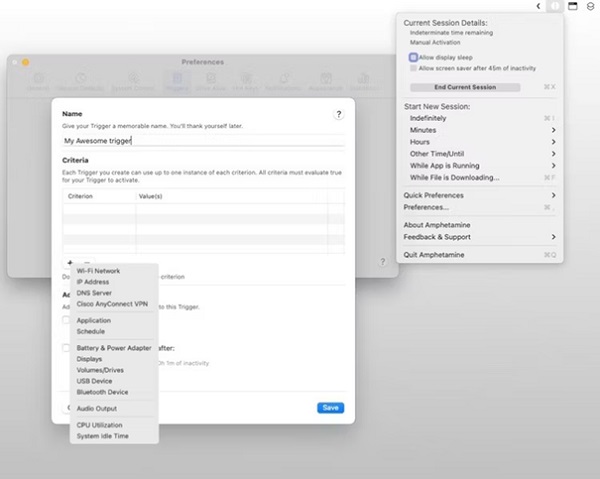
Task: Click the window-shaped icon in the menu bar
Action: (x=573, y=6)
